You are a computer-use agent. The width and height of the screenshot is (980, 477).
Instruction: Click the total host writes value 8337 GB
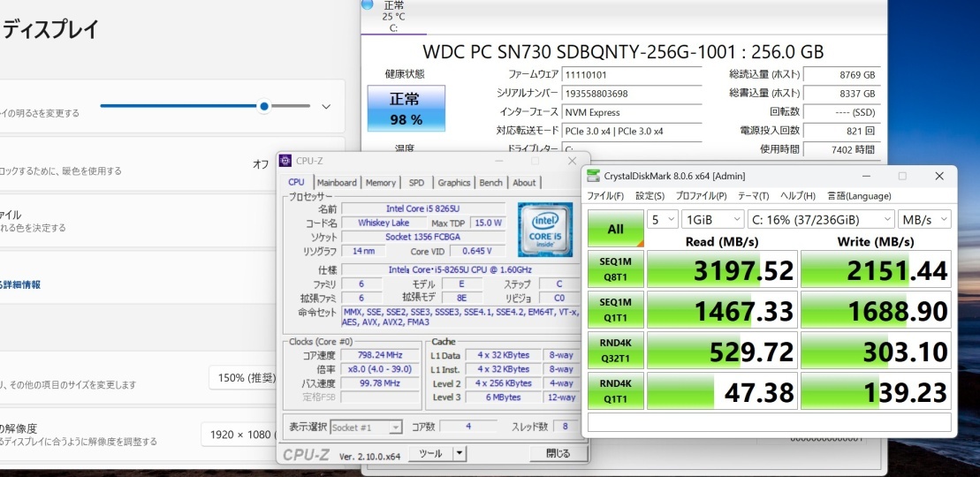tap(842, 94)
